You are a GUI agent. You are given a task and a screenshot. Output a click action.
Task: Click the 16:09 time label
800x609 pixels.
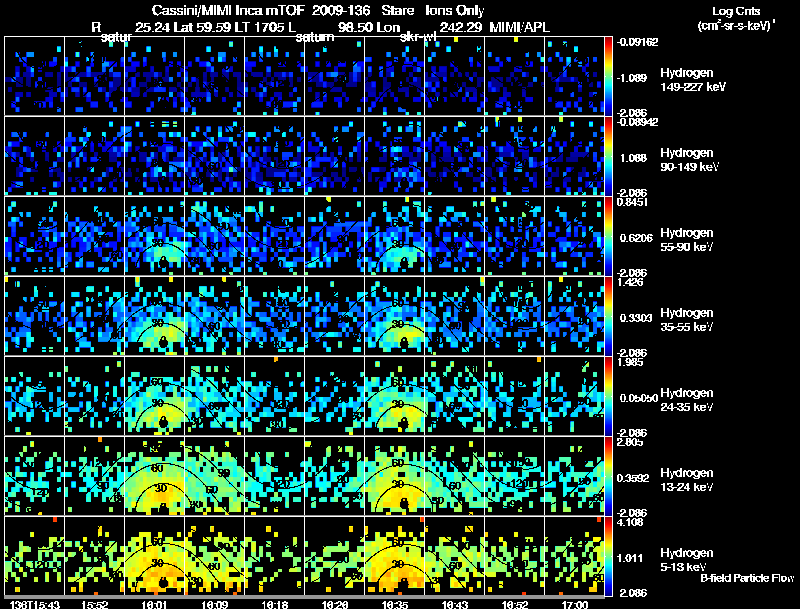(214, 605)
